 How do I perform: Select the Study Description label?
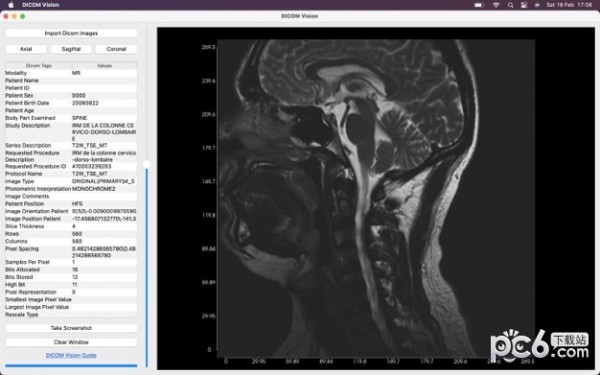[28, 126]
